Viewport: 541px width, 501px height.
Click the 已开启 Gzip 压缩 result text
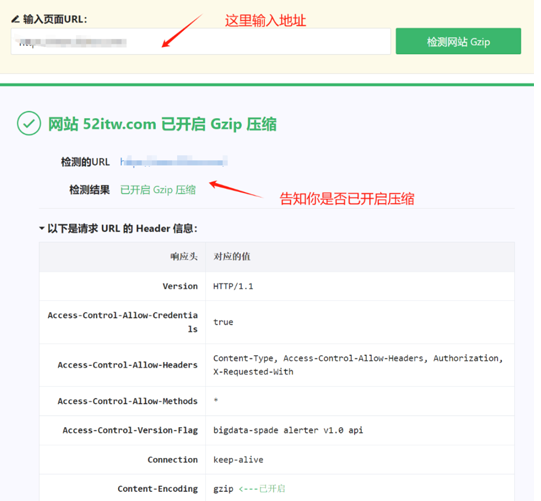point(158,190)
